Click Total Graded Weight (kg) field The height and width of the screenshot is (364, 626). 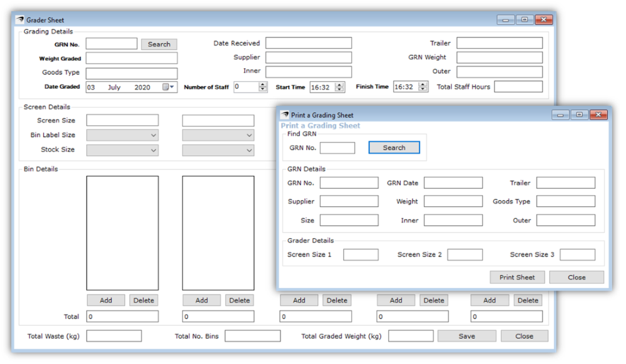click(411, 336)
